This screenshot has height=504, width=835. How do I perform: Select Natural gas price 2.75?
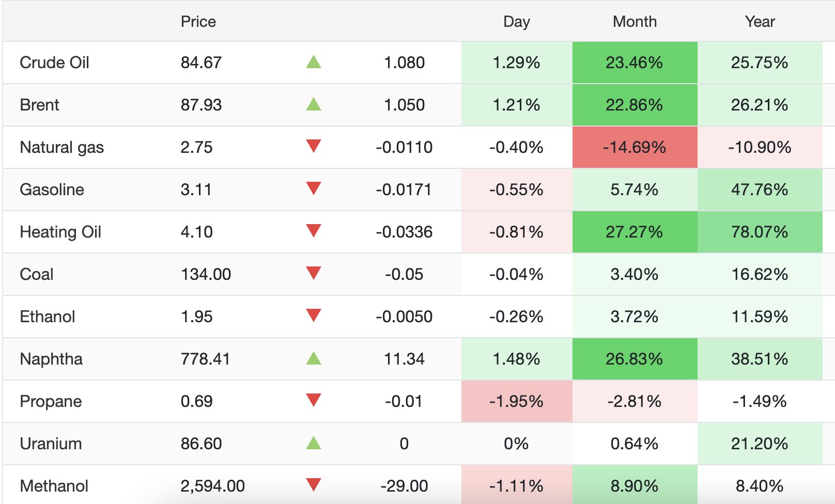click(x=196, y=147)
